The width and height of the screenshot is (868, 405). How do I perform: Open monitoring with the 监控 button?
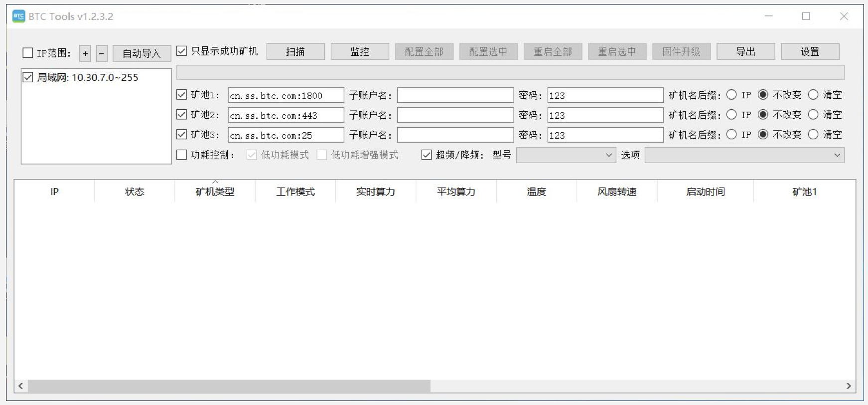[360, 51]
